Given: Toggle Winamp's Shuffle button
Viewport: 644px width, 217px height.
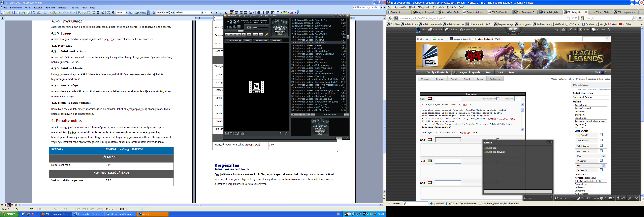Looking at the screenshot, I should tap(256, 35).
